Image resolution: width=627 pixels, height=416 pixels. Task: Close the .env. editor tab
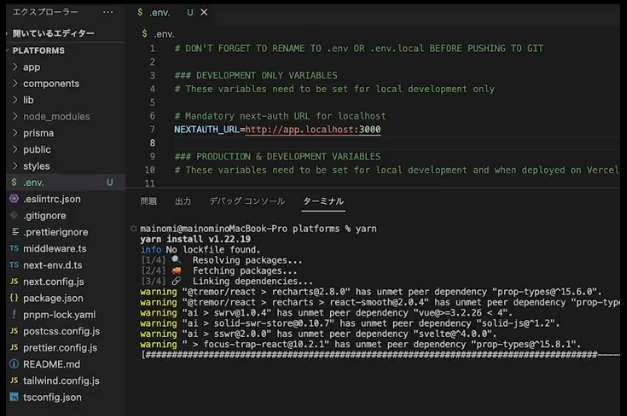203,14
